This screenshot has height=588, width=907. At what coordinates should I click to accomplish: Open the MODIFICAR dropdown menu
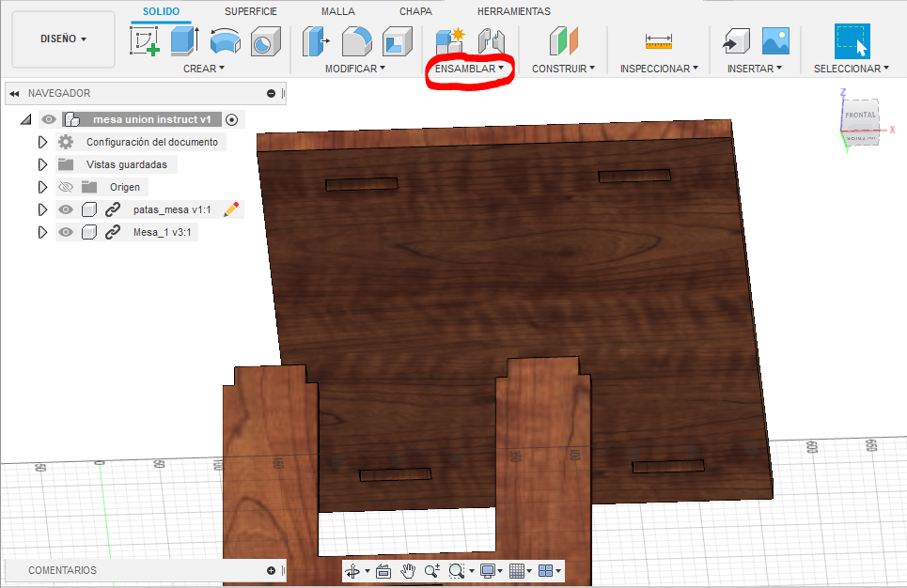355,69
